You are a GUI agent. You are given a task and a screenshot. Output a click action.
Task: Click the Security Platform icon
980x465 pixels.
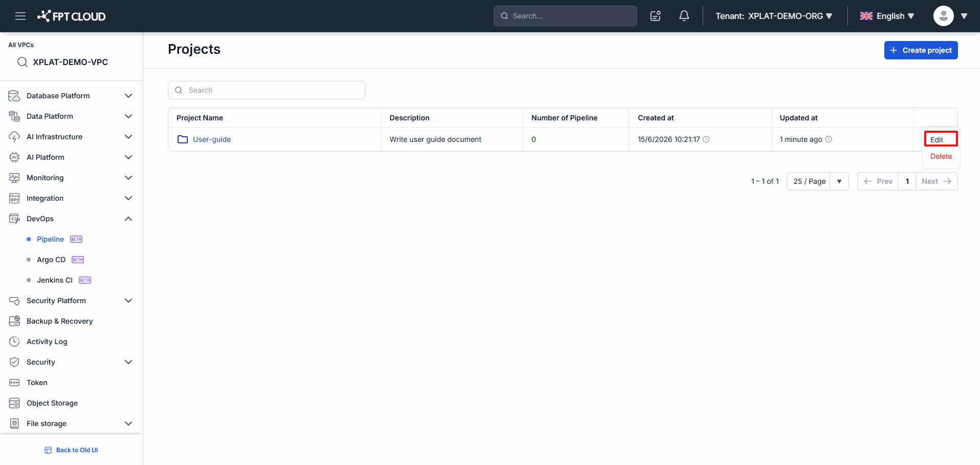[x=14, y=301]
